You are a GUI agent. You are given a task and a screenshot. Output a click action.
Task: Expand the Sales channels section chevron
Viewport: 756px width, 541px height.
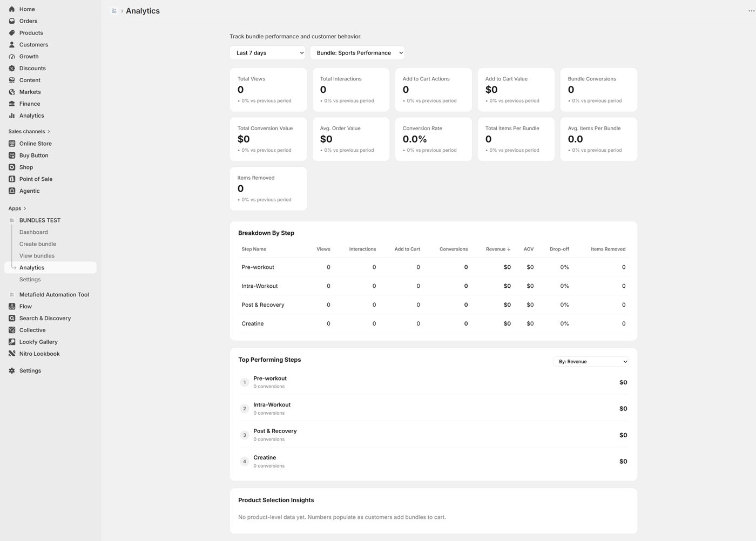coord(49,132)
